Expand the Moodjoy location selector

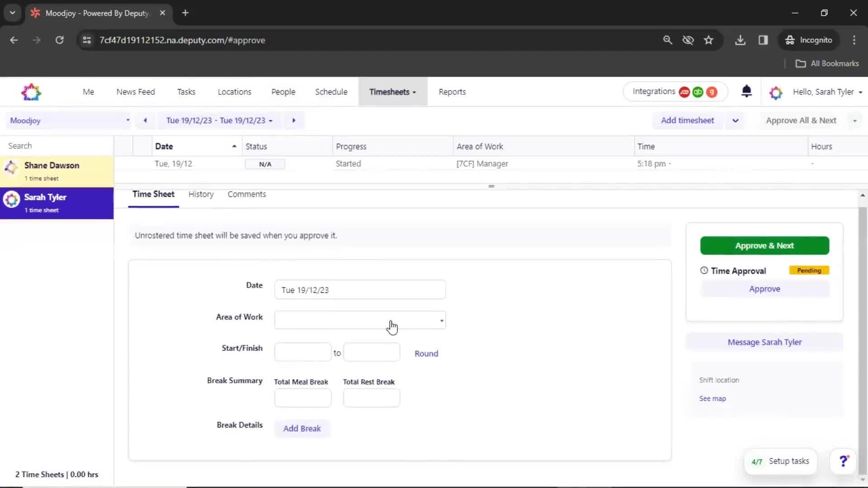tap(127, 120)
